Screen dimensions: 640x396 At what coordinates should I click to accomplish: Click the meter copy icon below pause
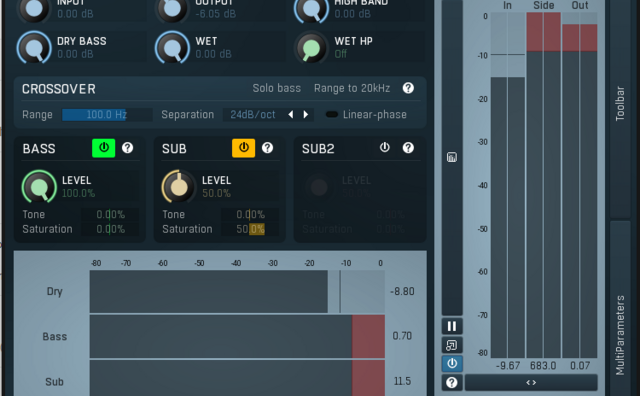452,345
